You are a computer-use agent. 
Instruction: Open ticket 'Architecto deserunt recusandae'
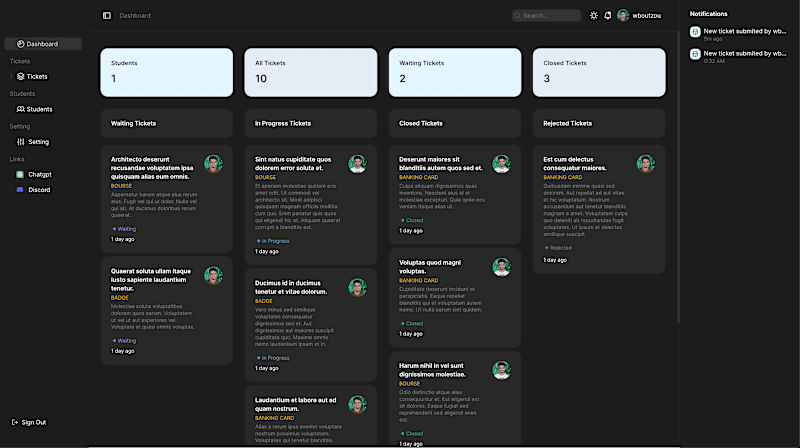pyautogui.click(x=167, y=199)
